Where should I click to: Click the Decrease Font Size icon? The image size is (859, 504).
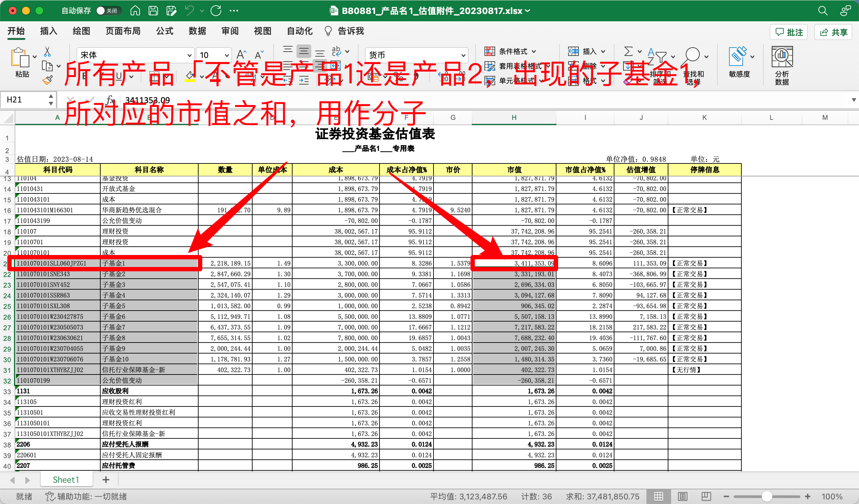tap(260, 55)
